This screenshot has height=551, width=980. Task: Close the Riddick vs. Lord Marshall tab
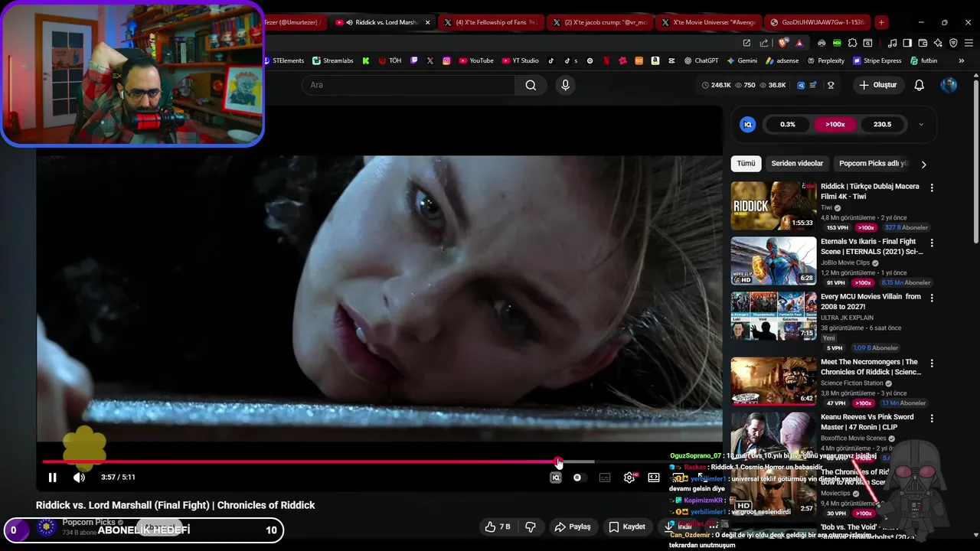pos(427,22)
